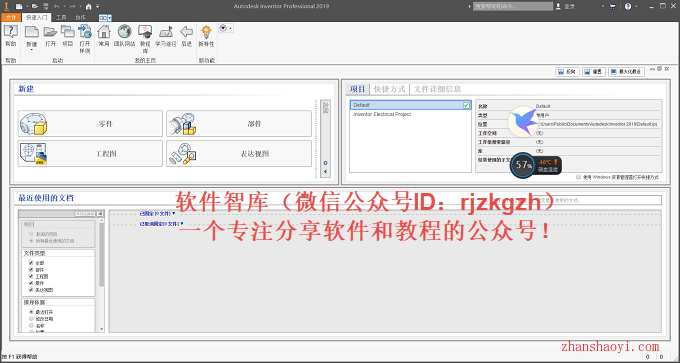Toggle the 部件 file type checkbox
The width and height of the screenshot is (680, 363).
(x=31, y=269)
